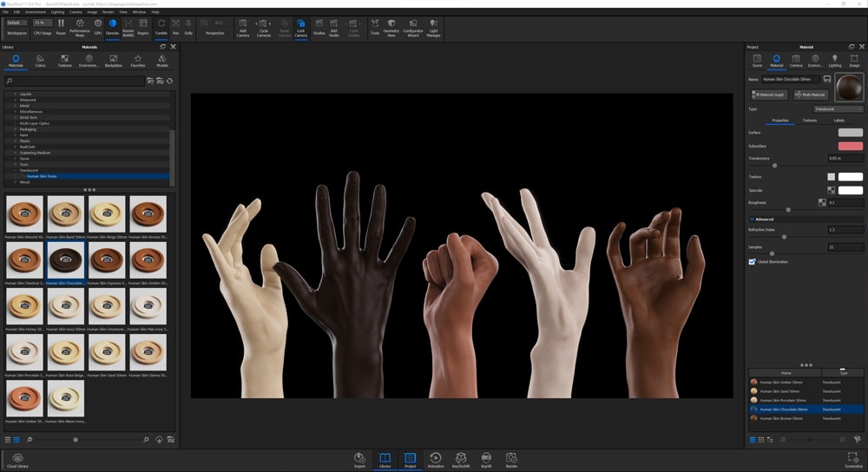The width and height of the screenshot is (868, 472).
Task: Toggle the Denoise button in toolbar
Action: (112, 27)
